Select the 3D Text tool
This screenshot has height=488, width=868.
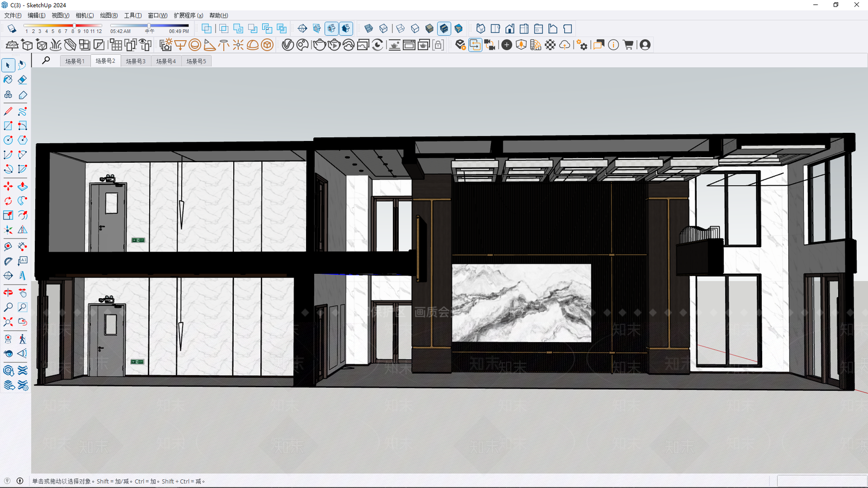(x=22, y=275)
